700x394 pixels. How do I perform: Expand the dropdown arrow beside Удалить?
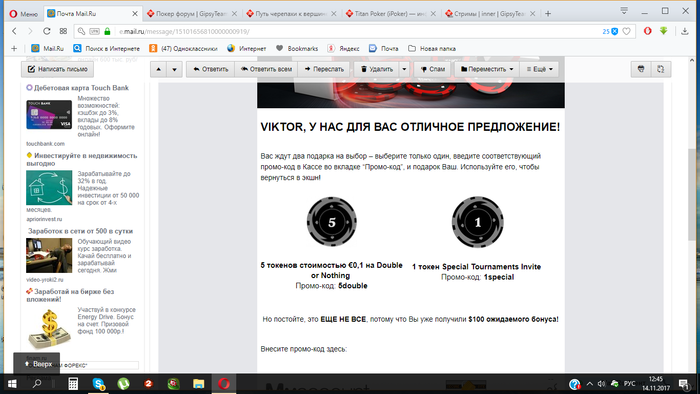[x=404, y=69]
